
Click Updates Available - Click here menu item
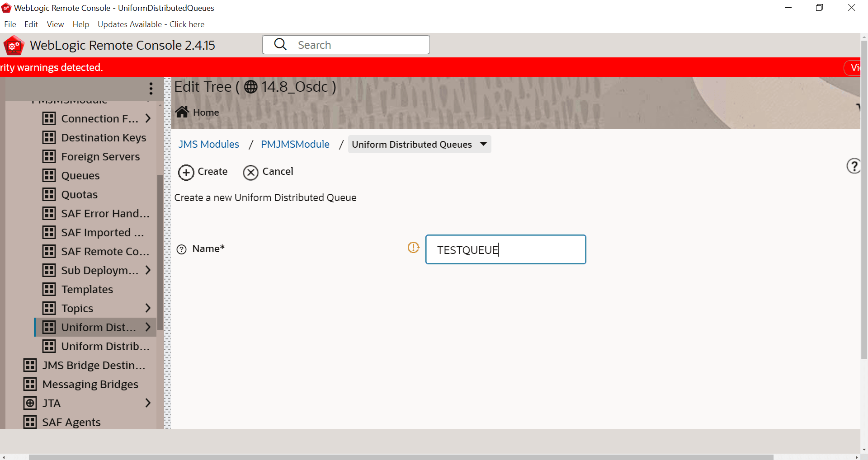tap(151, 24)
